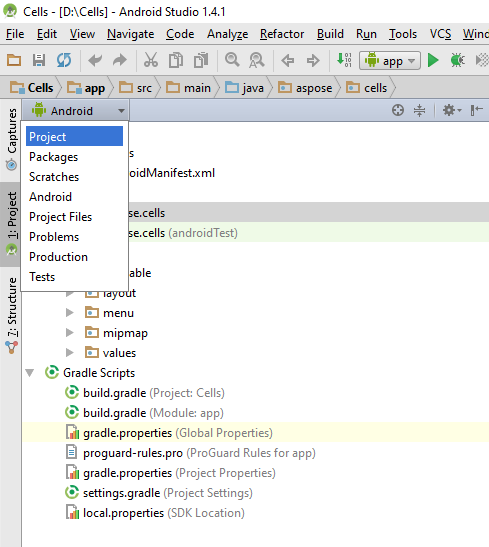Open the Captures side tab

[11, 140]
